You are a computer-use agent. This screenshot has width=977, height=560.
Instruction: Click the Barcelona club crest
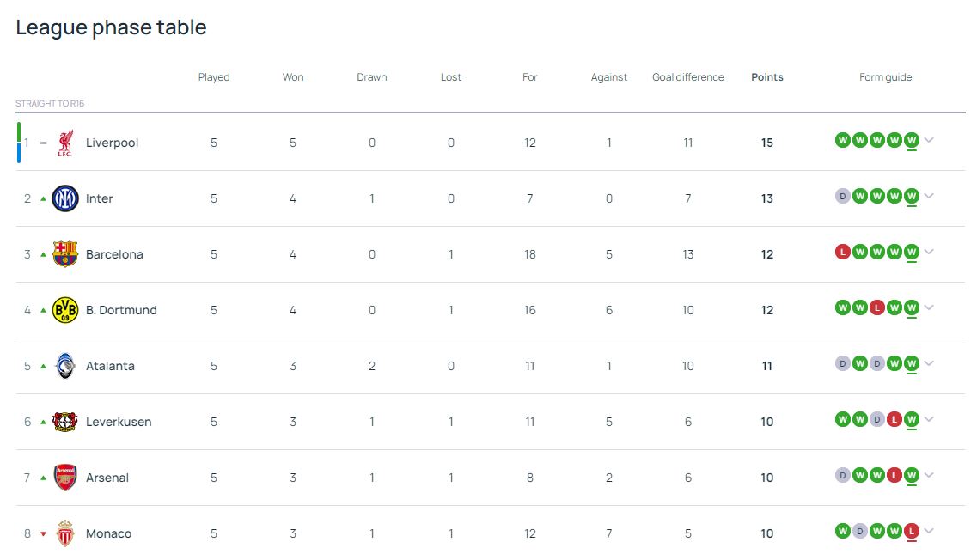(65, 254)
